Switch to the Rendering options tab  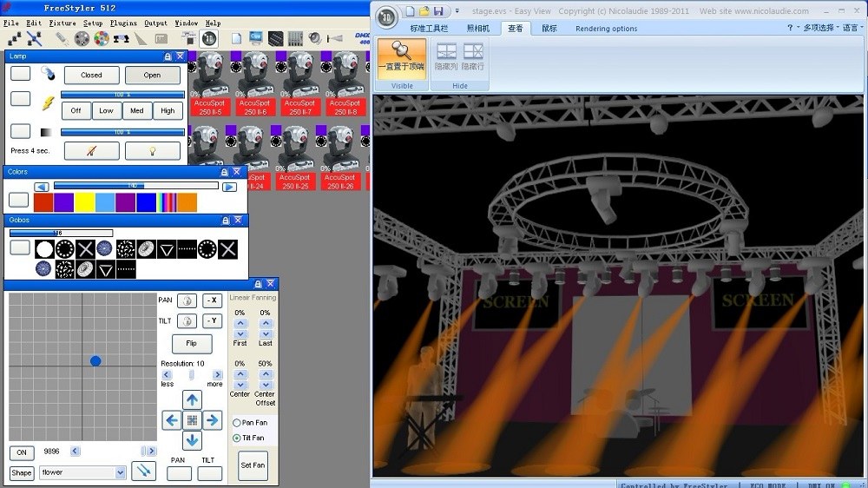click(x=606, y=28)
